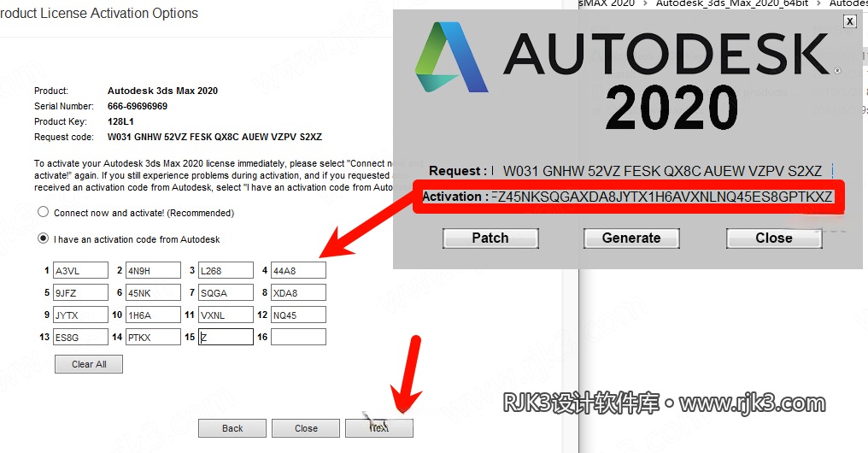Click activation code field 8 containing XDA8

[x=298, y=292]
